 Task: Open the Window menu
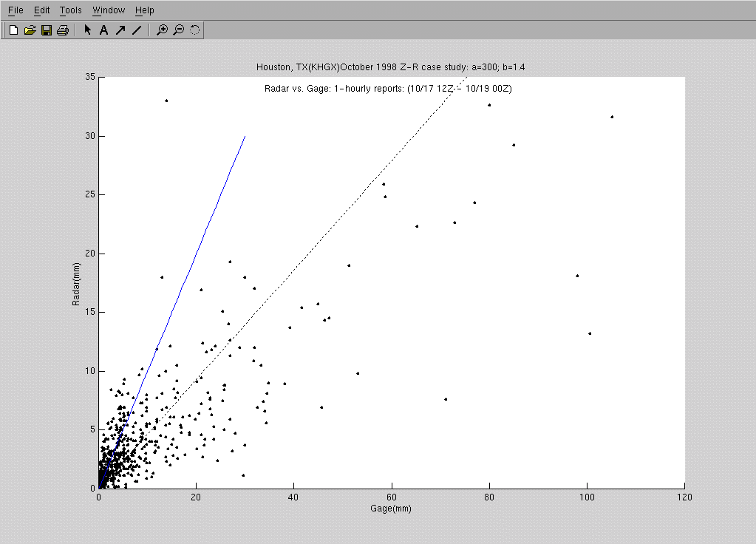[x=109, y=10]
